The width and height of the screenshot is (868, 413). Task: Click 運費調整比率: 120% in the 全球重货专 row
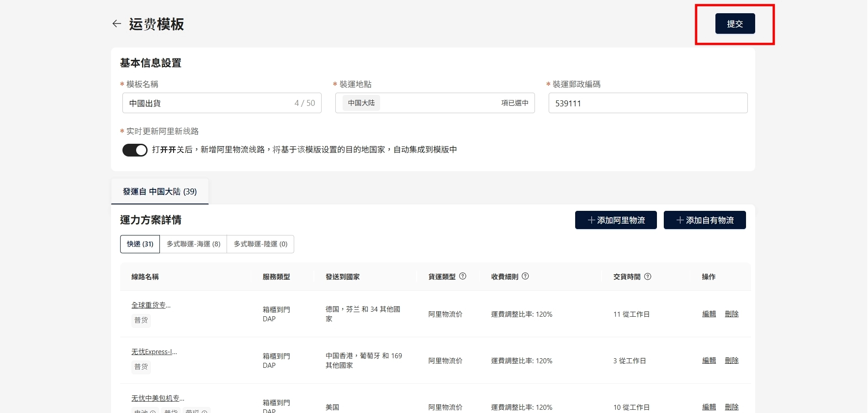pos(522,314)
